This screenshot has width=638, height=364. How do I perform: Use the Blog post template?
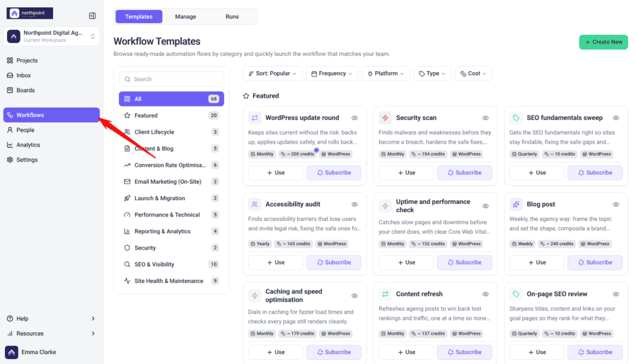536,263
